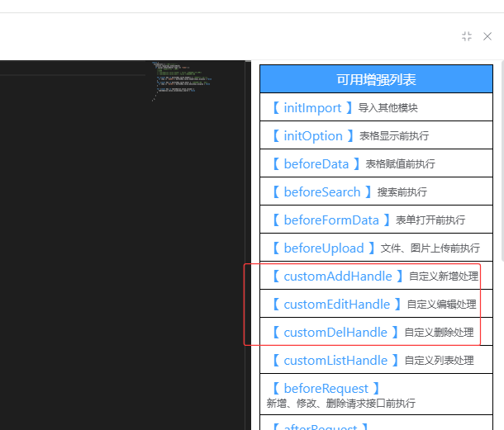This screenshot has width=504, height=430.
Task: Close the dialog with the X icon
Action: 487,36
